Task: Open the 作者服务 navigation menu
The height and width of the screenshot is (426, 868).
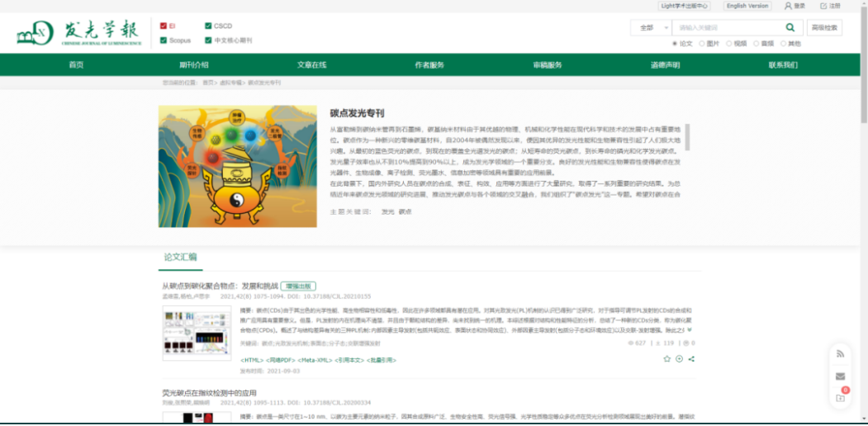Action: click(429, 65)
